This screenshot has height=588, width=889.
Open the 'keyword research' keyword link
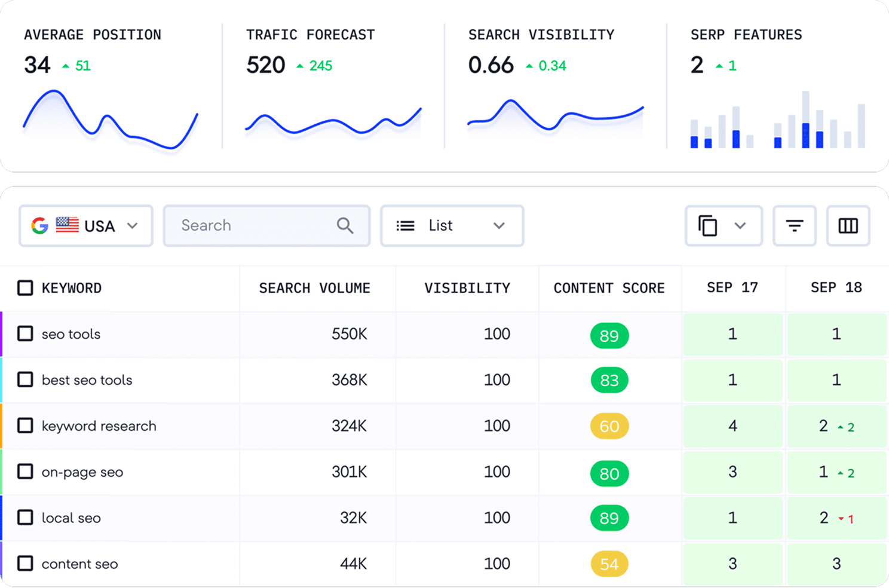pos(99,426)
